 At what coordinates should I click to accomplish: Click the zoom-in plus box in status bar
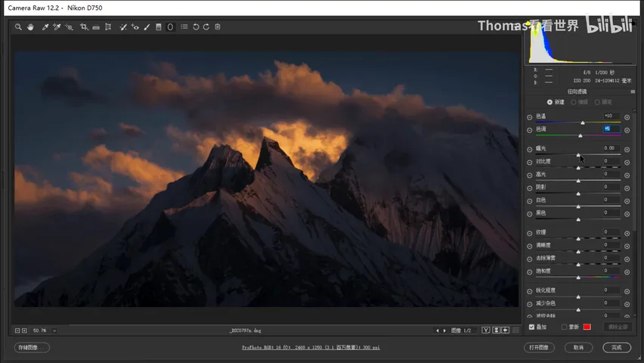[24, 330]
